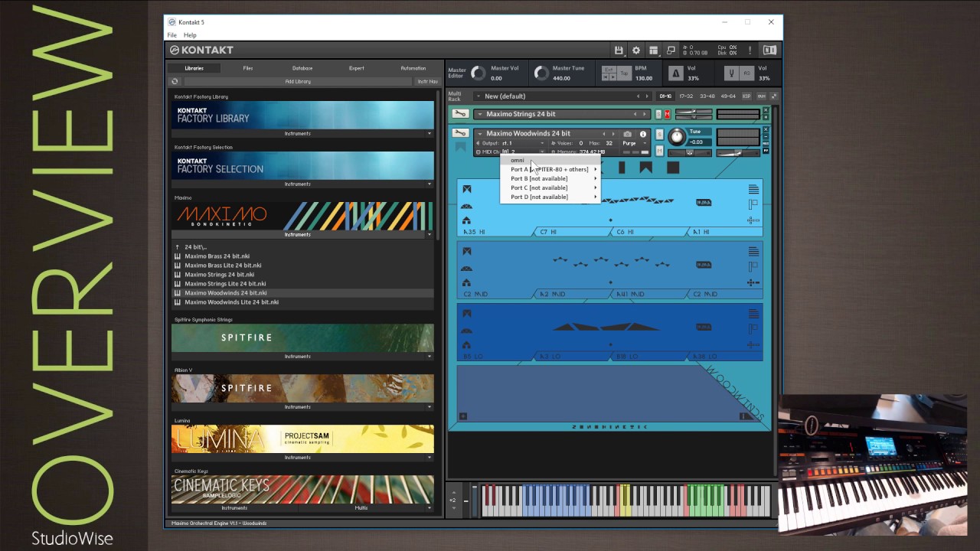Screen dimensions: 980x551
Task: Click the multi rack resize icon
Action: 773,96
